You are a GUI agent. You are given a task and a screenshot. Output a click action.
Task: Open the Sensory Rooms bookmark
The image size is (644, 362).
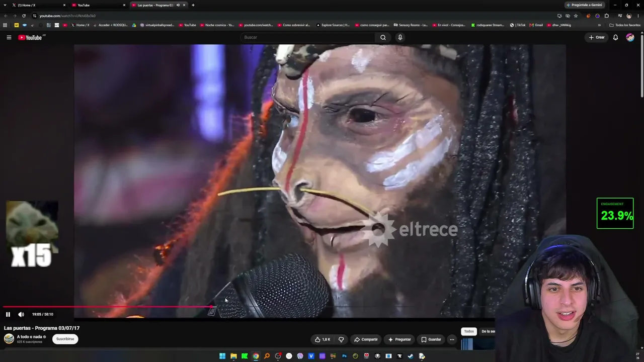410,25
